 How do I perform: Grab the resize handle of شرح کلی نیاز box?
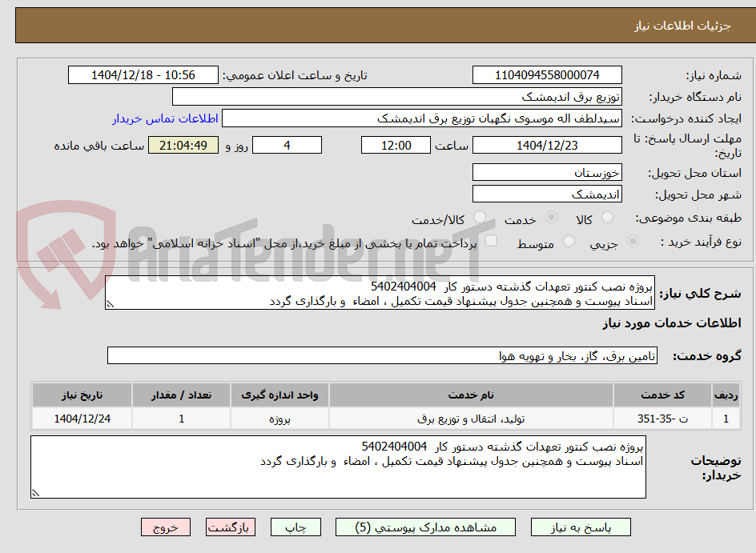(x=110, y=304)
